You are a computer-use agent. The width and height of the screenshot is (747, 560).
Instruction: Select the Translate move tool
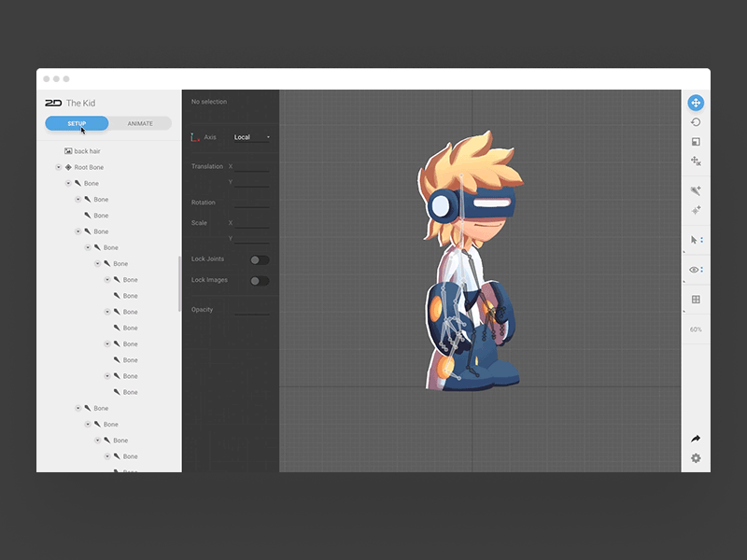696,103
